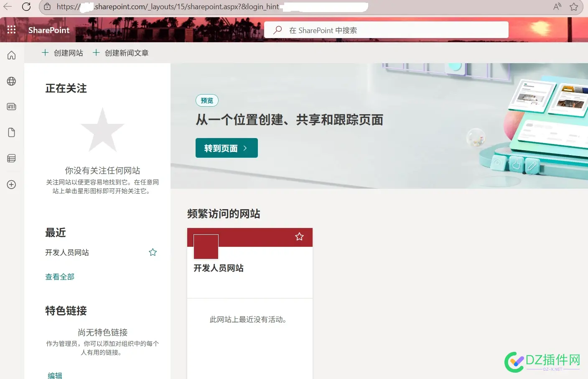The width and height of the screenshot is (588, 379).
Task: Open the News feed icon in sidebar
Action: pyautogui.click(x=11, y=106)
